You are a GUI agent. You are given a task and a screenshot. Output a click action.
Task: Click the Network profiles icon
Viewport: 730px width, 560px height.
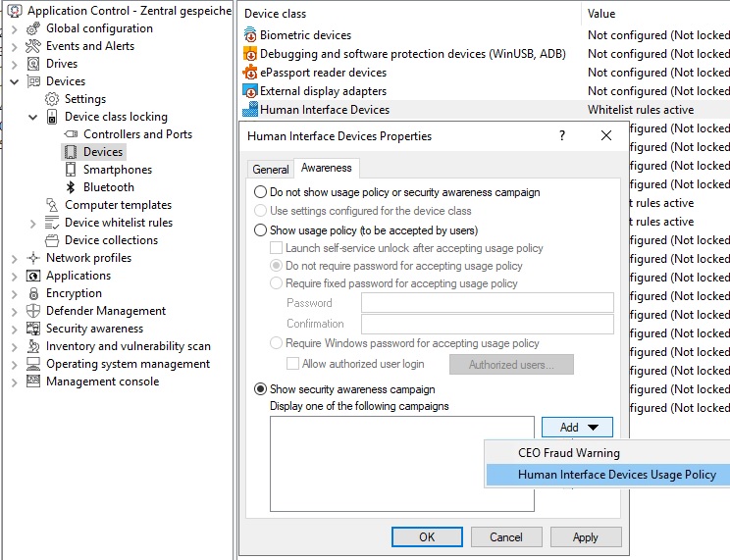pos(32,258)
